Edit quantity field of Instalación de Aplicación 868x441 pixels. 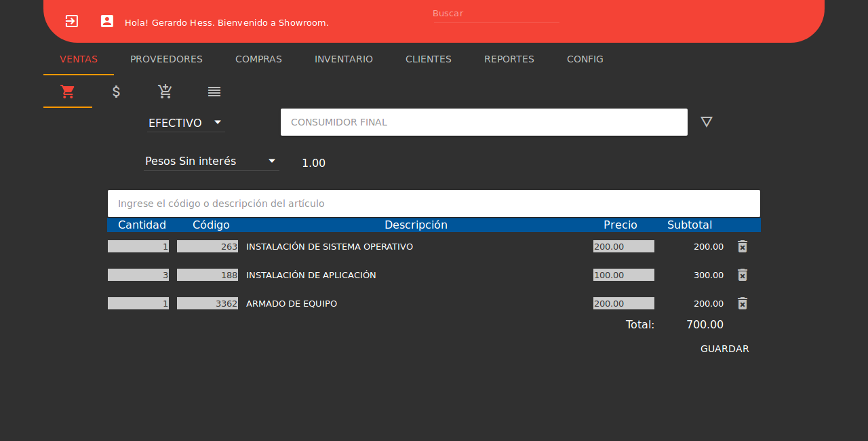pyautogui.click(x=138, y=275)
